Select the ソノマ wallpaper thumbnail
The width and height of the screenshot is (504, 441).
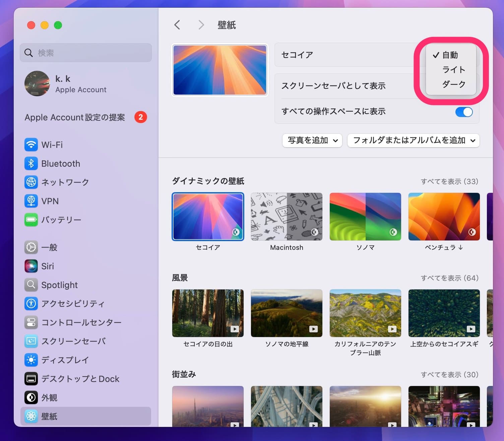coord(366,217)
